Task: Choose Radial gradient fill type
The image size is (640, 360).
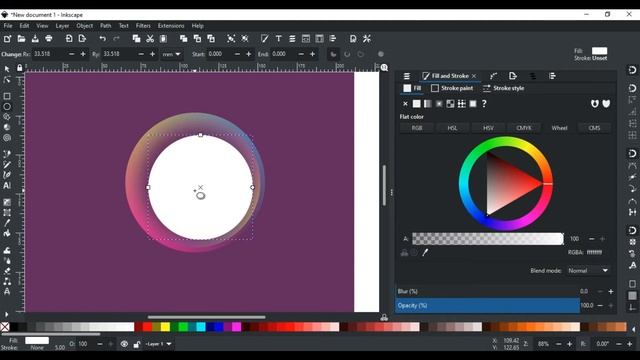Action: pyautogui.click(x=439, y=104)
